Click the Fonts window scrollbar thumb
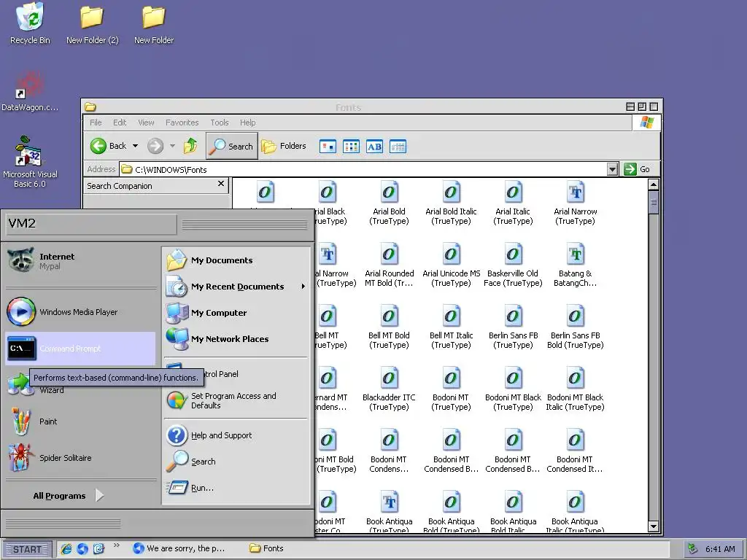This screenshot has width=747, height=560. point(654,203)
